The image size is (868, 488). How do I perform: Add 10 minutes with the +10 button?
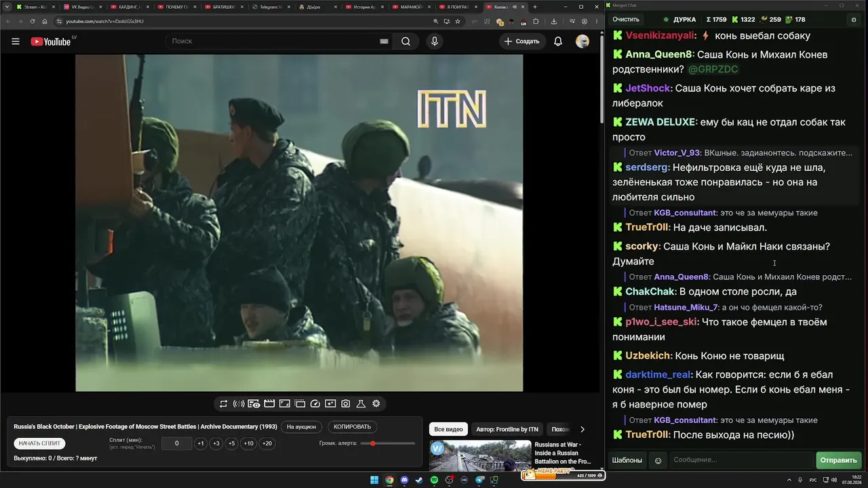click(249, 443)
